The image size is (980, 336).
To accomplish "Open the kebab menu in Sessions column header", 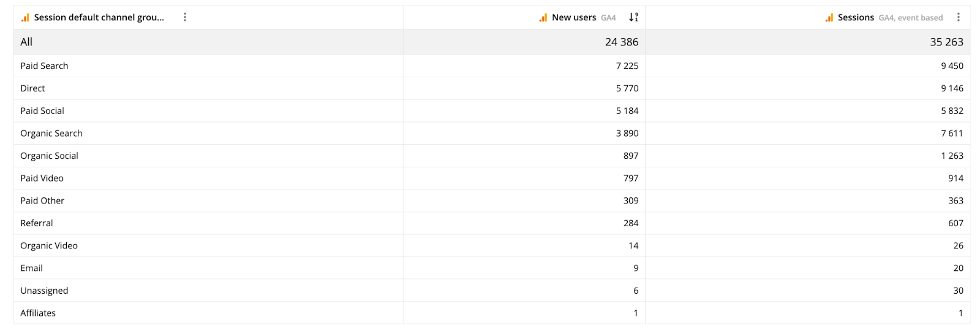I will click(959, 17).
